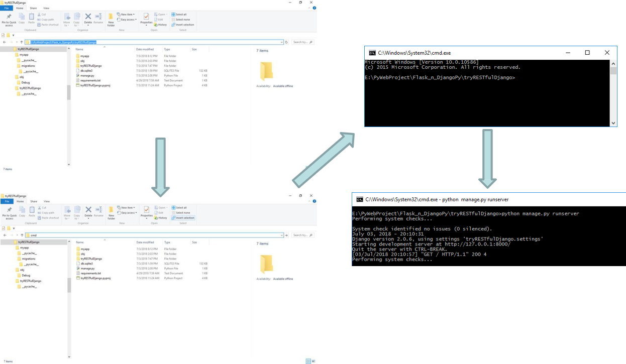The image size is (626, 364).
Task: Sort by Size column in cmd-address Explorer
Action: click(194, 242)
